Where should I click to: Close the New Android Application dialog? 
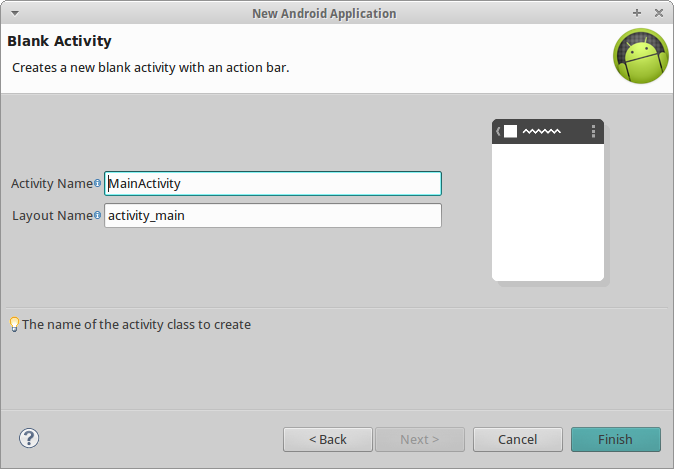click(659, 13)
